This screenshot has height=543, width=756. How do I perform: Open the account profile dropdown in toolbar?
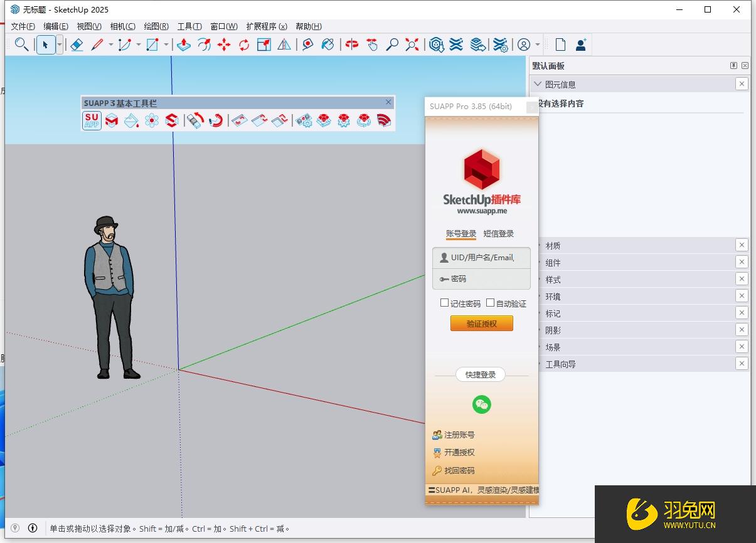538,45
